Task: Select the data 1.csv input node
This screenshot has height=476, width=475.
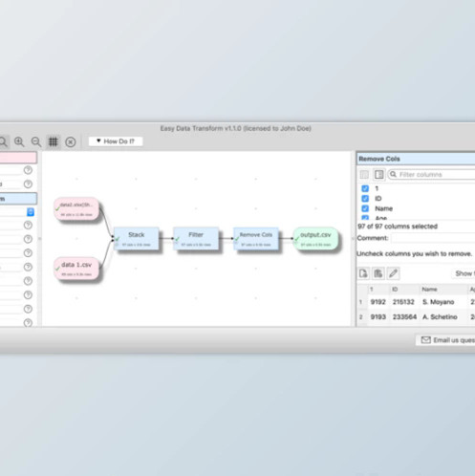Action: tap(76, 269)
